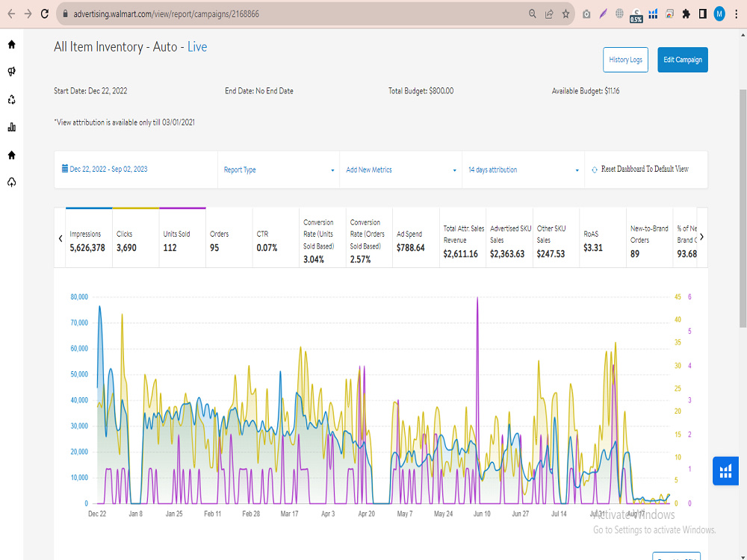Click the calendar icon beside date range

[65, 169]
